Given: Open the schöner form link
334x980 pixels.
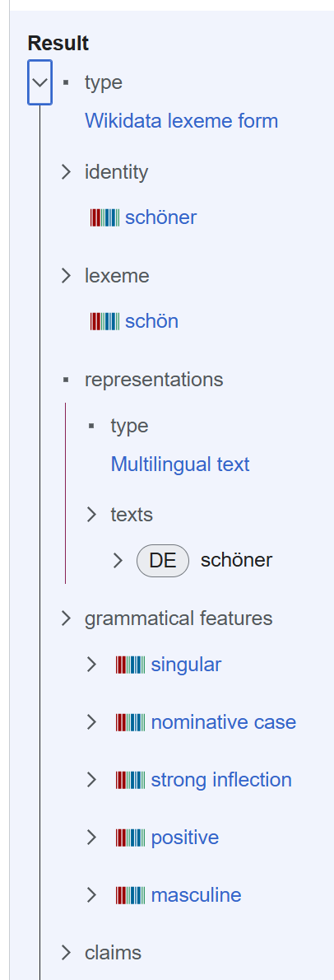Looking at the screenshot, I should coord(160,217).
